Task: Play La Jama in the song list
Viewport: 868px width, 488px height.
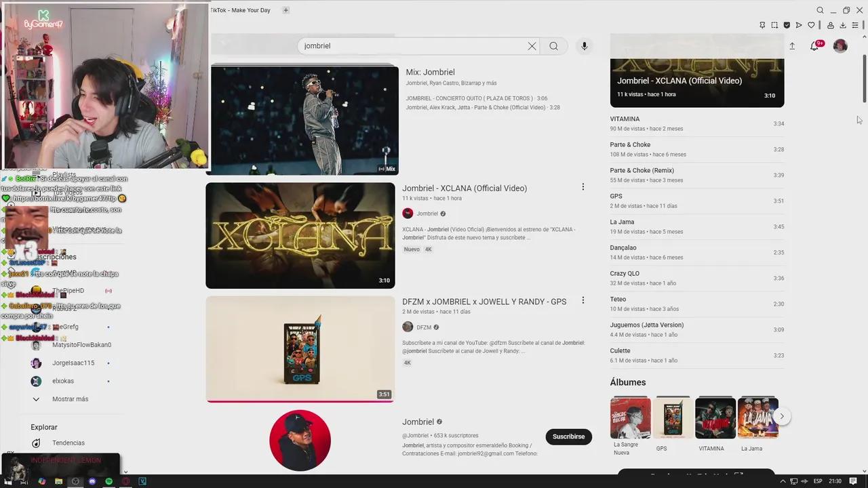Action: 697,226
